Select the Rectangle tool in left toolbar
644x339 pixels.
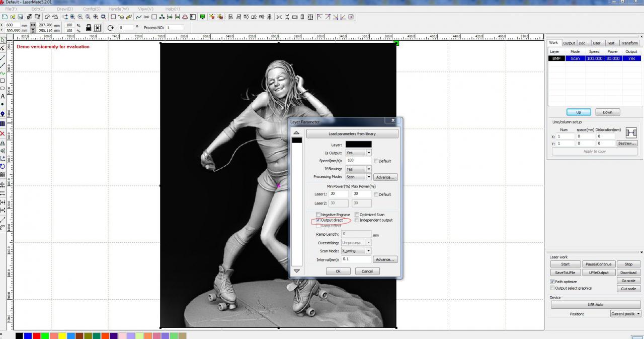3,81
